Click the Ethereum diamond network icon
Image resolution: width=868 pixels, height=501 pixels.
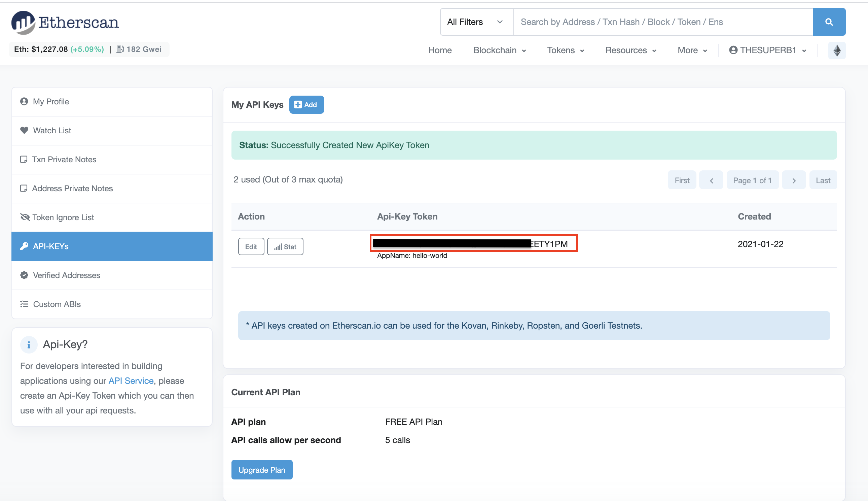(837, 51)
